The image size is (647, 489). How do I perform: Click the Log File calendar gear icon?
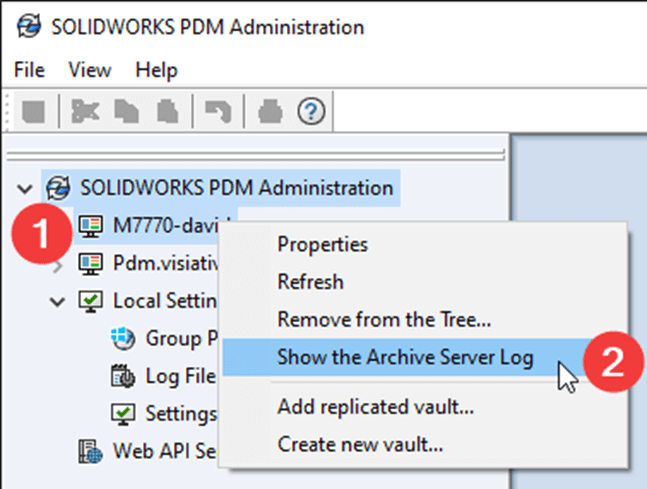[x=123, y=376]
